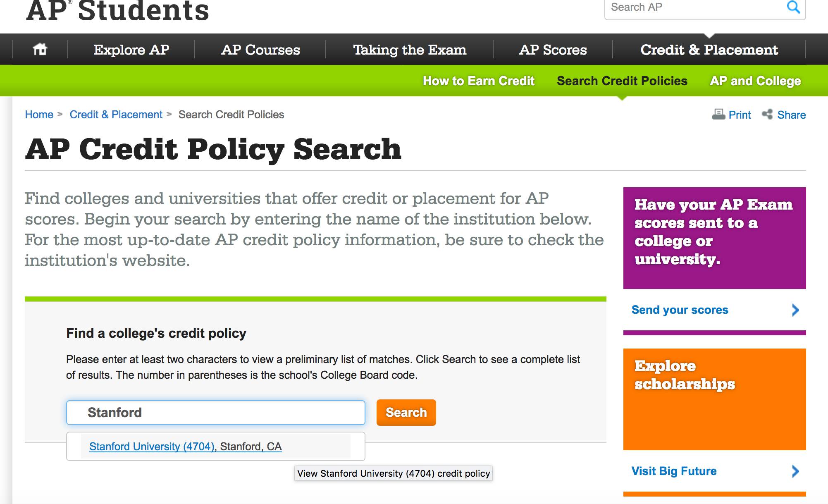Click the Home breadcrumb link
Image resolution: width=828 pixels, height=504 pixels.
tap(39, 115)
